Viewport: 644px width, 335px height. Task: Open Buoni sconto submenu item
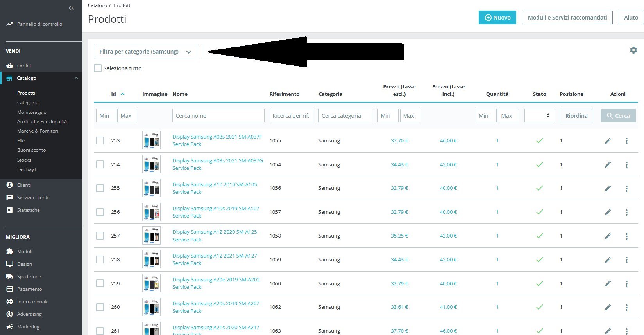click(31, 150)
